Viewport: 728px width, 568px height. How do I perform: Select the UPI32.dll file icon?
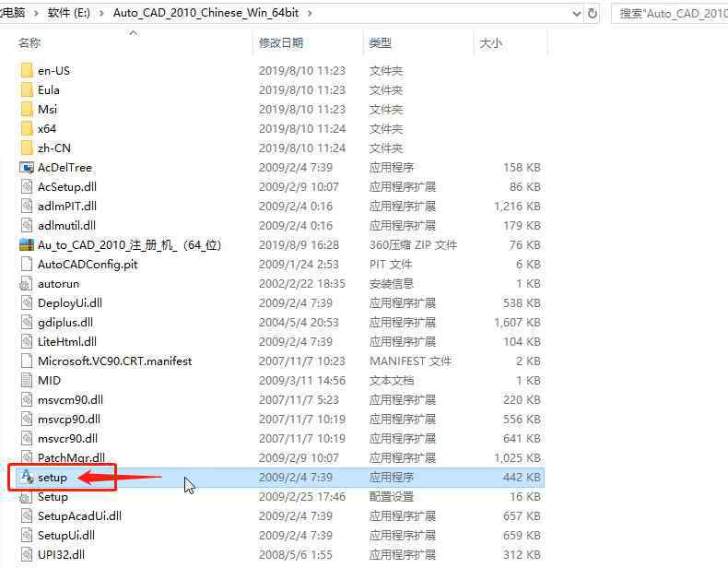click(27, 554)
